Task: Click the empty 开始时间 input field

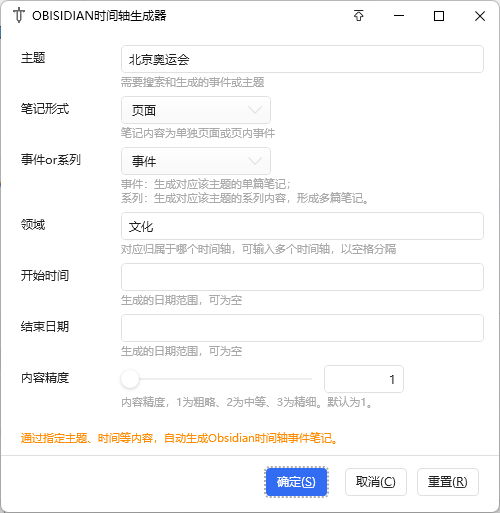Action: point(302,277)
